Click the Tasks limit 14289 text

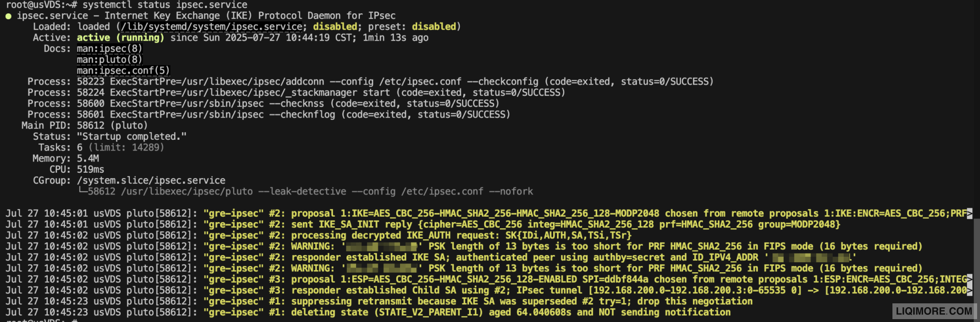(x=126, y=148)
